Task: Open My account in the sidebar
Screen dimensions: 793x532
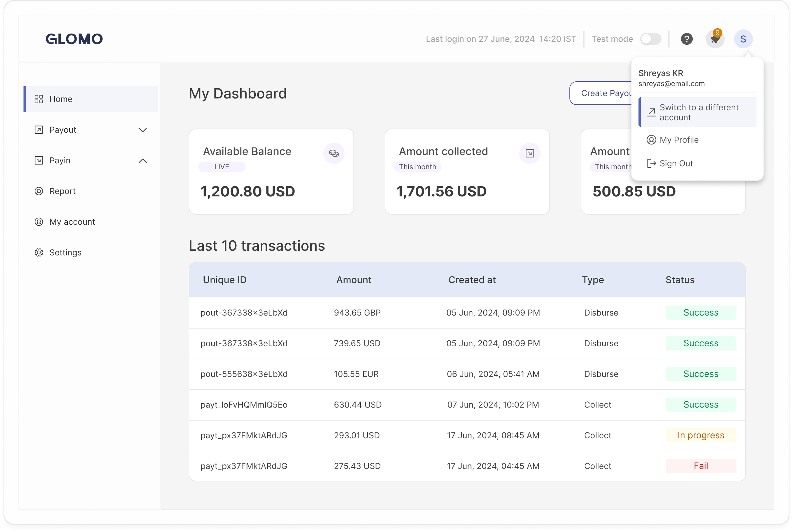Action: 72,222
